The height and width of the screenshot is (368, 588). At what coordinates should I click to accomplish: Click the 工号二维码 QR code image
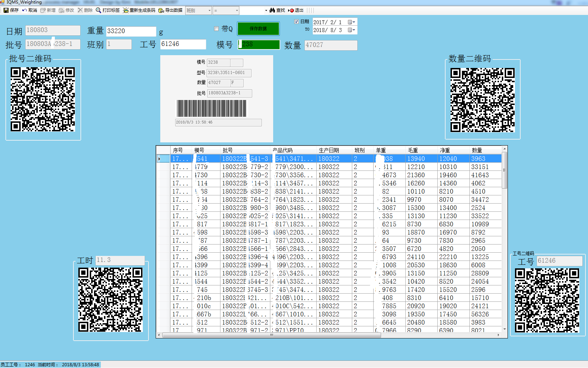(x=547, y=301)
